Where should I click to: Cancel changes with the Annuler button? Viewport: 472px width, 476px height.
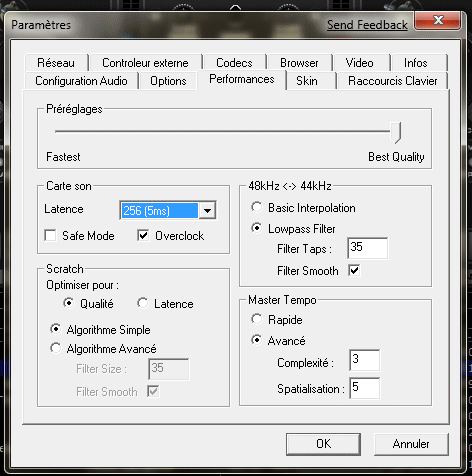tap(411, 444)
